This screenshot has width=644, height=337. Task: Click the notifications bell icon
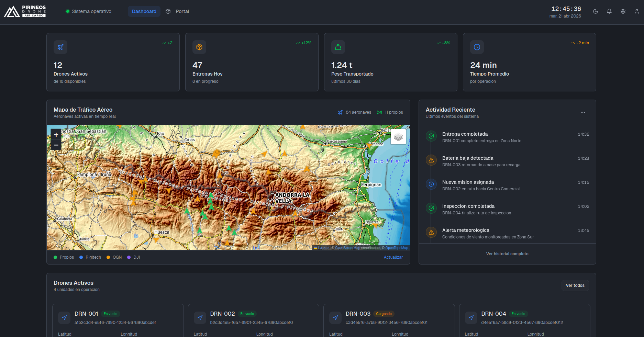click(609, 11)
